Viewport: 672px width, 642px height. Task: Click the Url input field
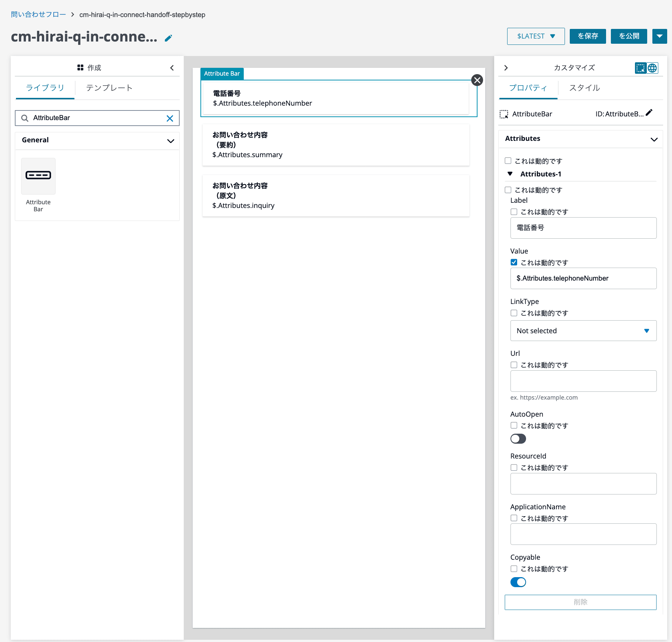[x=583, y=381]
